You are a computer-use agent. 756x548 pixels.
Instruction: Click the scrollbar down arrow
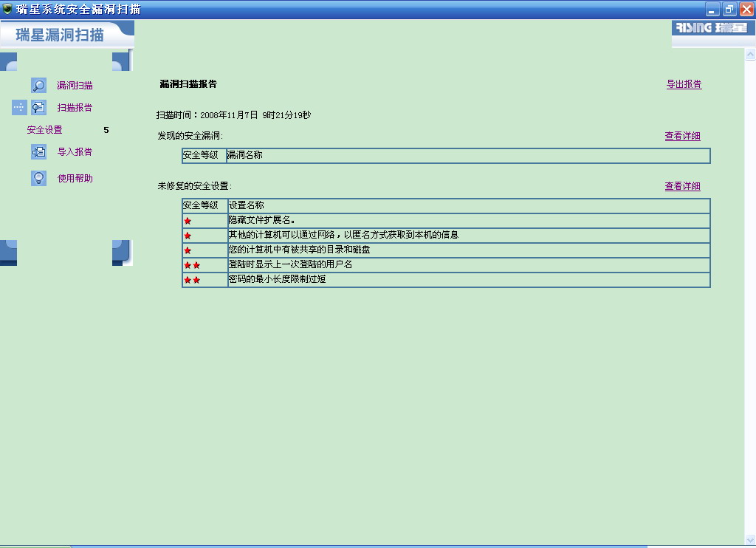coord(750,539)
